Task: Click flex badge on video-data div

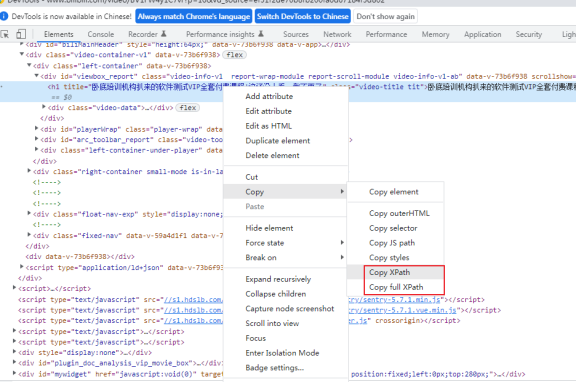Action: [188, 108]
